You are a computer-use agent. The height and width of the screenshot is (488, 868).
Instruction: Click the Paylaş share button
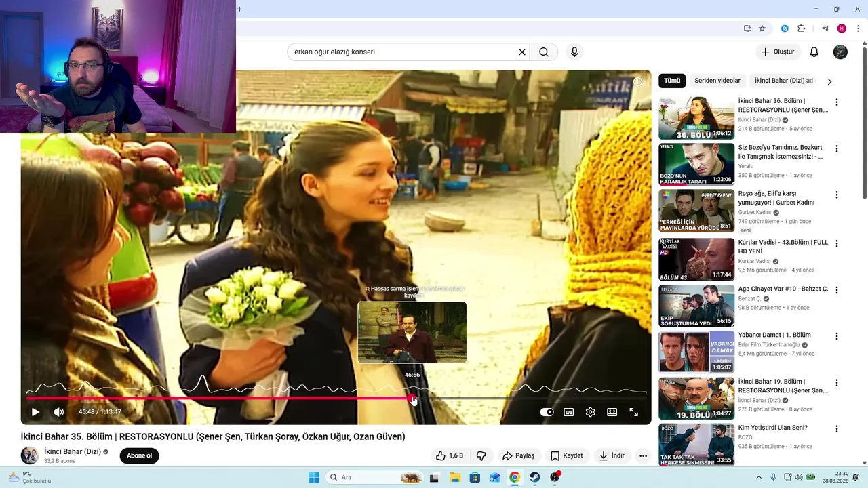pyautogui.click(x=519, y=455)
